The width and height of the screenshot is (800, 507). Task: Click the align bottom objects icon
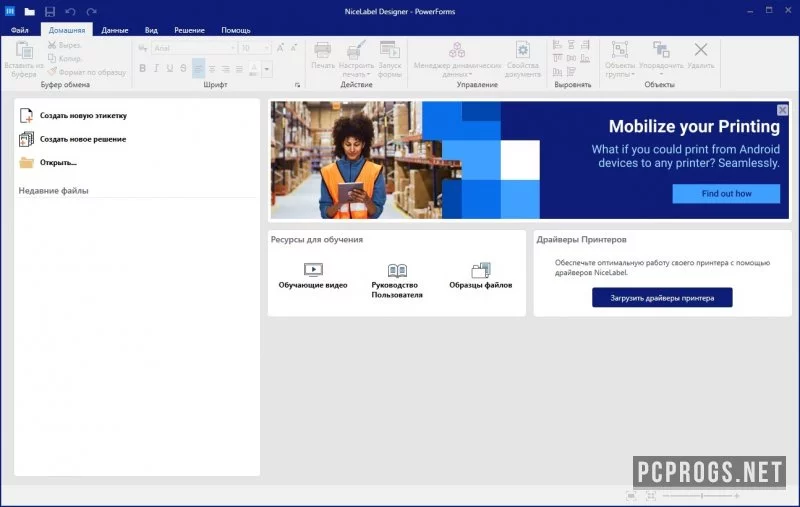(585, 58)
